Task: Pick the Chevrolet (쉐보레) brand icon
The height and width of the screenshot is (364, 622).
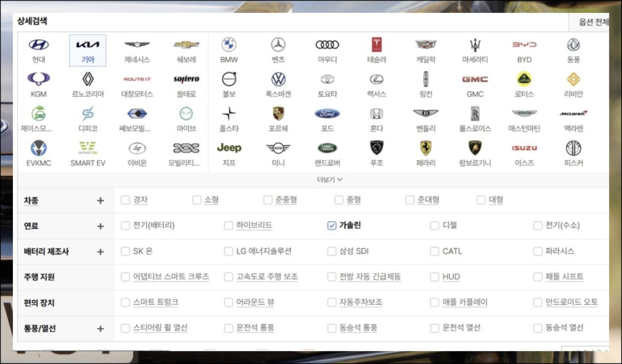Action: click(186, 45)
